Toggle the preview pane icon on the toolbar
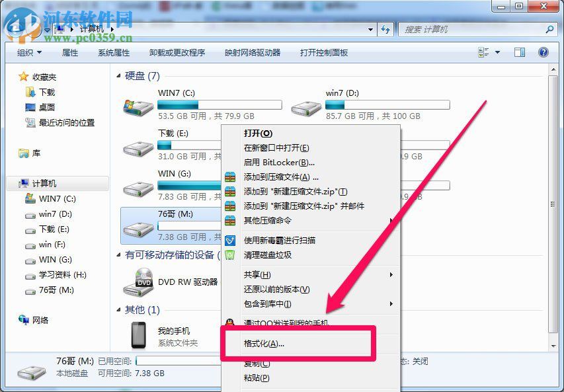 [x=519, y=52]
